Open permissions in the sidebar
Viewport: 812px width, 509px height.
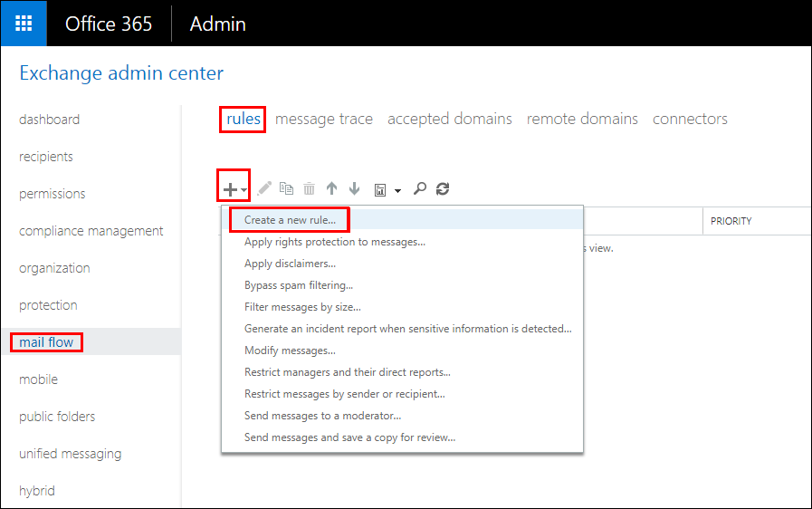click(52, 194)
